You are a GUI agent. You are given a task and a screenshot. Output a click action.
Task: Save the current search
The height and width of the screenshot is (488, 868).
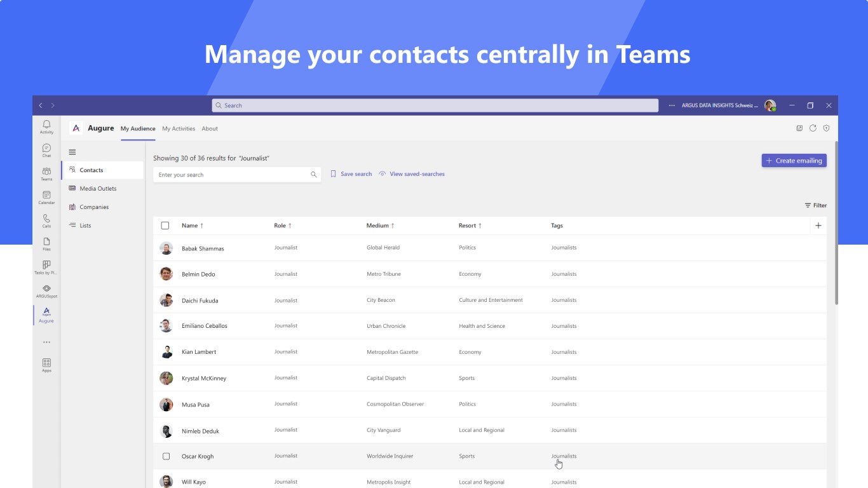pyautogui.click(x=351, y=174)
